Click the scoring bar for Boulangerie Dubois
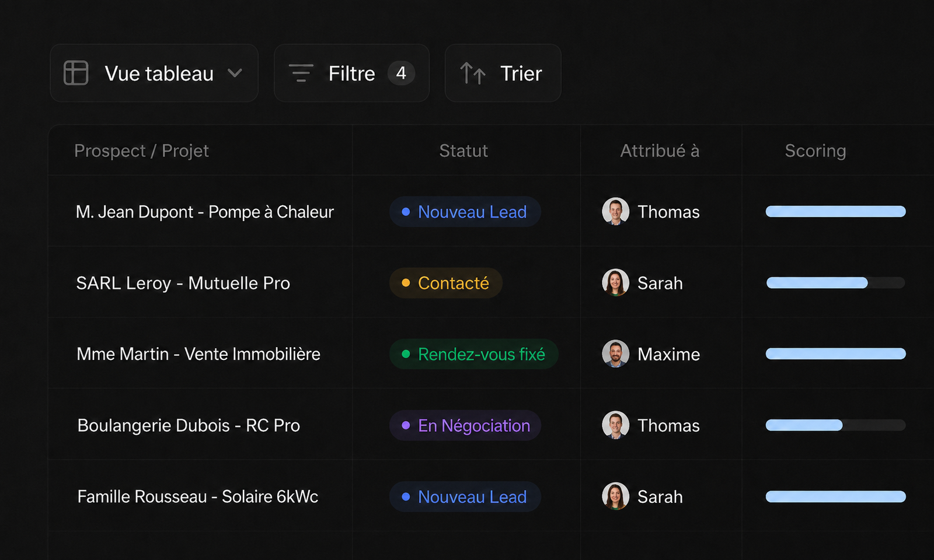This screenshot has height=560, width=934. point(835,425)
